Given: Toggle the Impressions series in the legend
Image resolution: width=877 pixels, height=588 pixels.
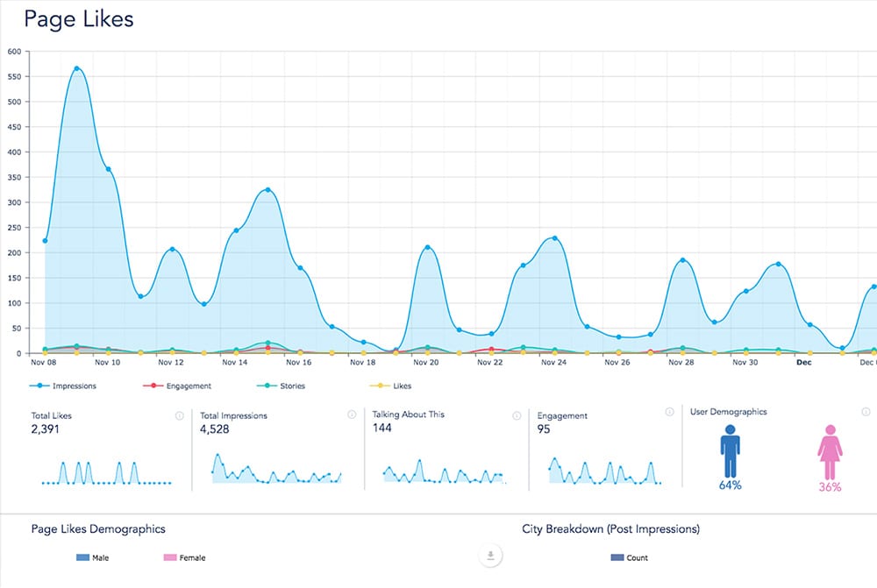Looking at the screenshot, I should coord(64,385).
